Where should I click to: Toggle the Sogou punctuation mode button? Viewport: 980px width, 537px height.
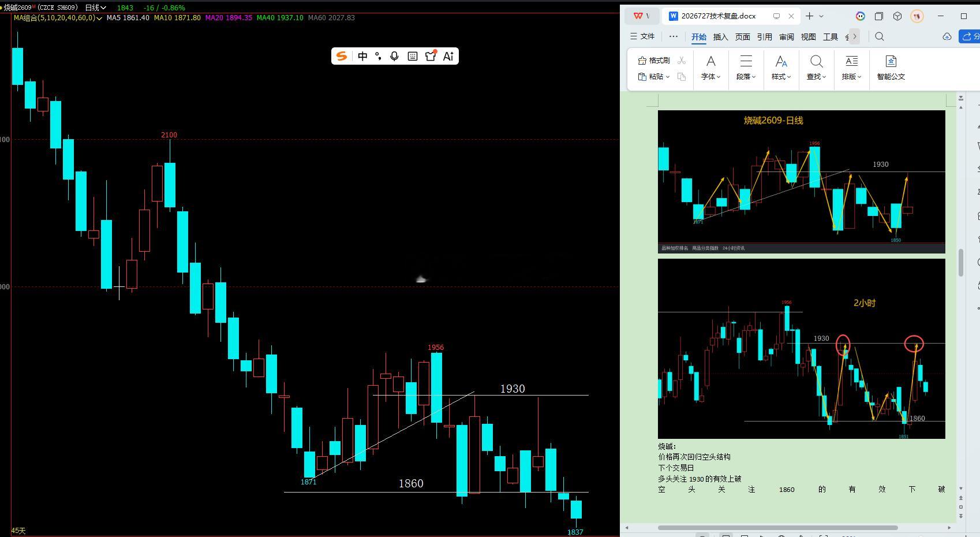378,56
